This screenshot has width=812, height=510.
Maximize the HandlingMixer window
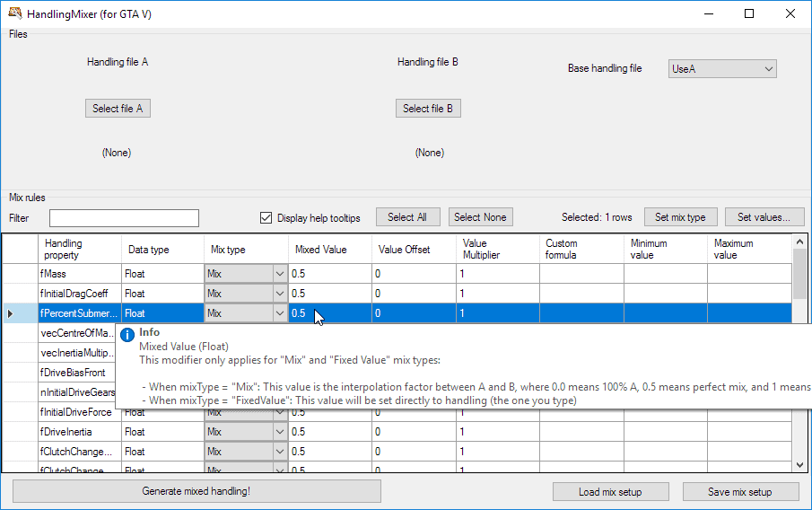point(749,14)
